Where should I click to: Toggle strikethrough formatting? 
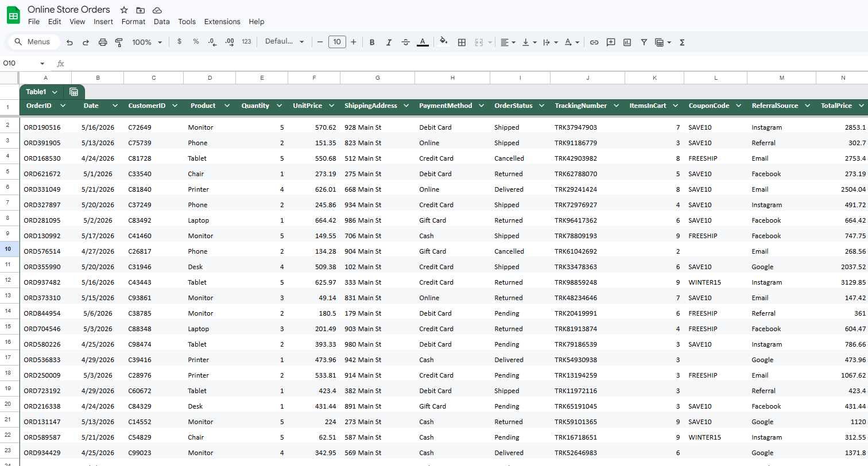[x=406, y=42]
